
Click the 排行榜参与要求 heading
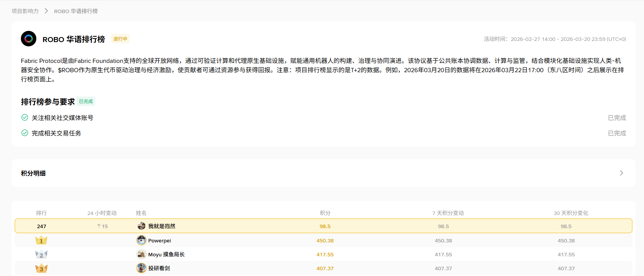48,102
